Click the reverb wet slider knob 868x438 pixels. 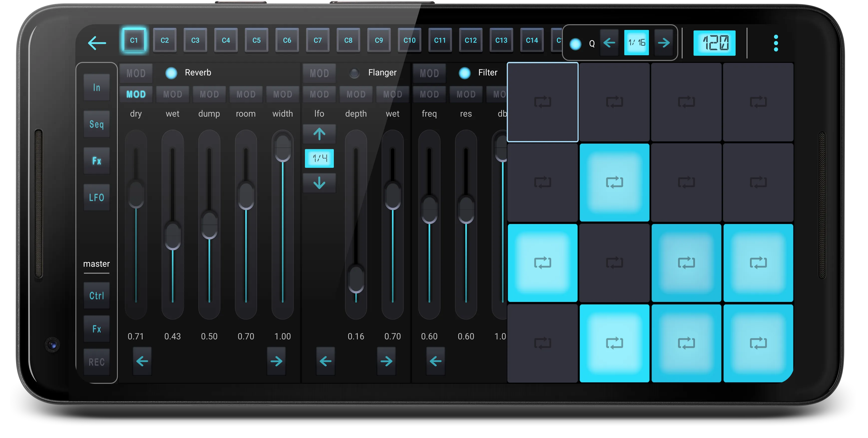pyautogui.click(x=173, y=235)
